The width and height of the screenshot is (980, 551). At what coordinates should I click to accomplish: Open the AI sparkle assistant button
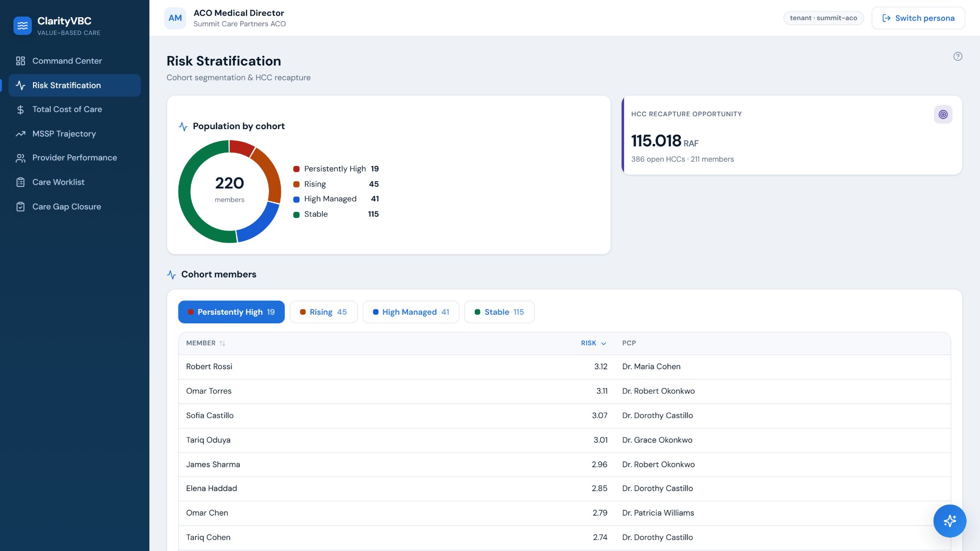coord(949,521)
